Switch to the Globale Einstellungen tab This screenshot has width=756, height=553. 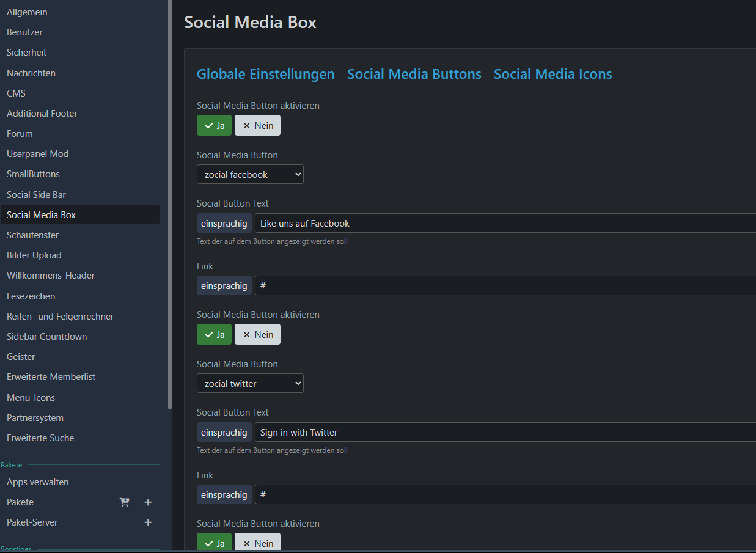tap(265, 75)
